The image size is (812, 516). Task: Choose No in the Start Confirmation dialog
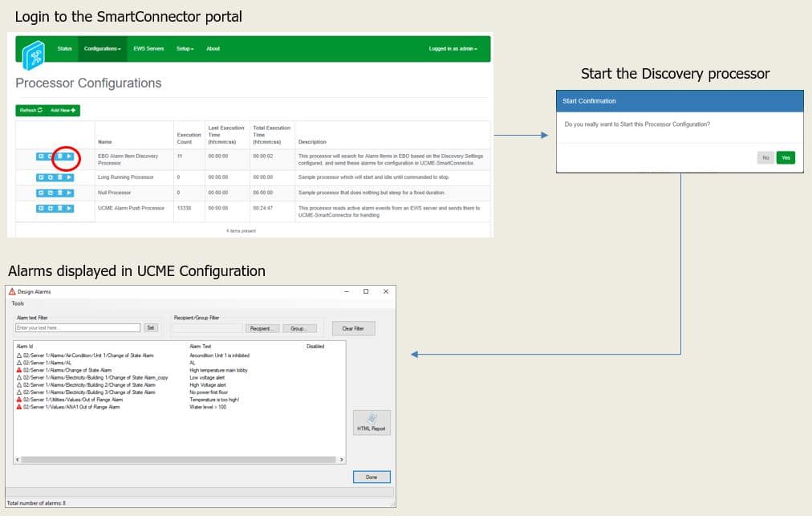[766, 157]
